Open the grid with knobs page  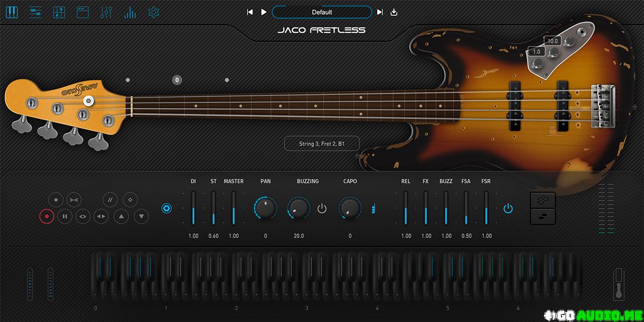tap(59, 12)
